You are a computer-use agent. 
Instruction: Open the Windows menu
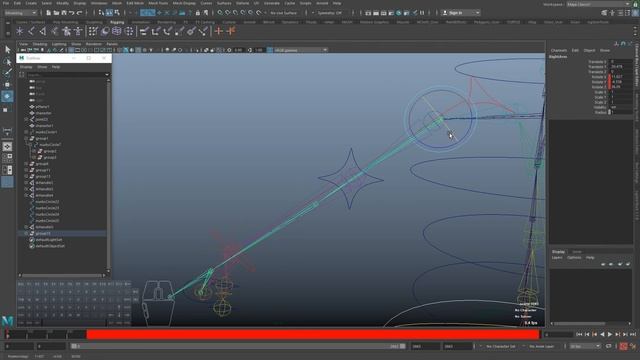click(x=99, y=3)
